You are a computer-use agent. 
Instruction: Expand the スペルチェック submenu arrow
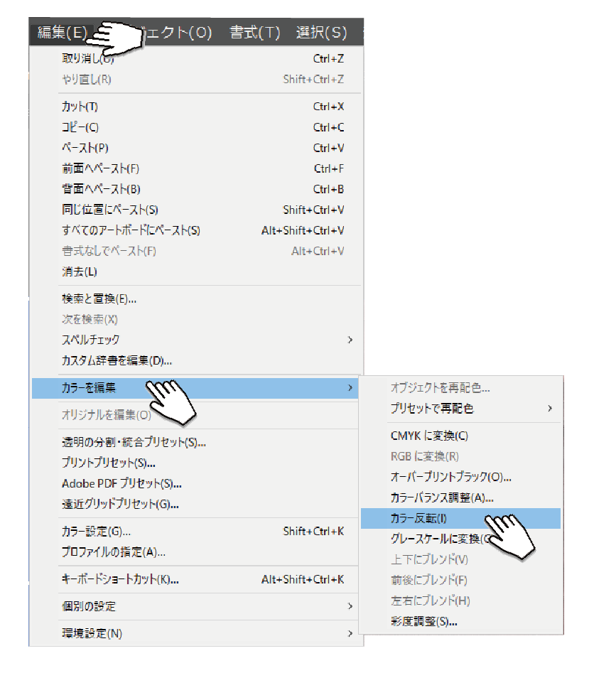349,340
